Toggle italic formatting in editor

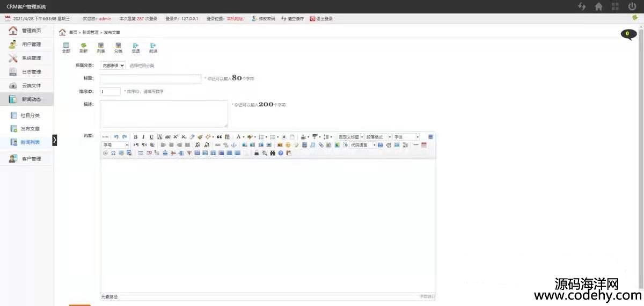tap(143, 137)
